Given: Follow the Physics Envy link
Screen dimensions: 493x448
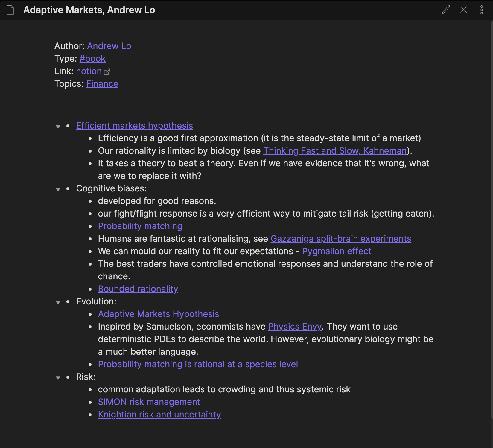Looking at the screenshot, I should (x=295, y=327).
